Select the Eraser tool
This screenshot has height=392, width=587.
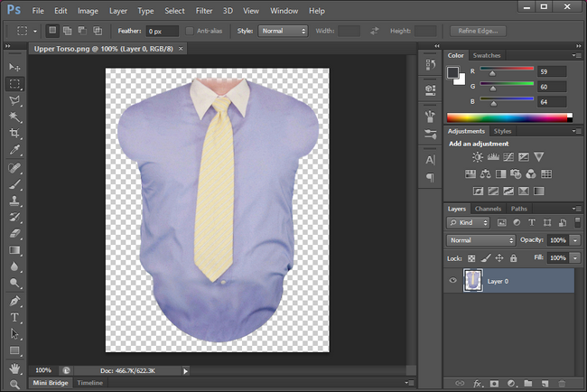(x=14, y=234)
